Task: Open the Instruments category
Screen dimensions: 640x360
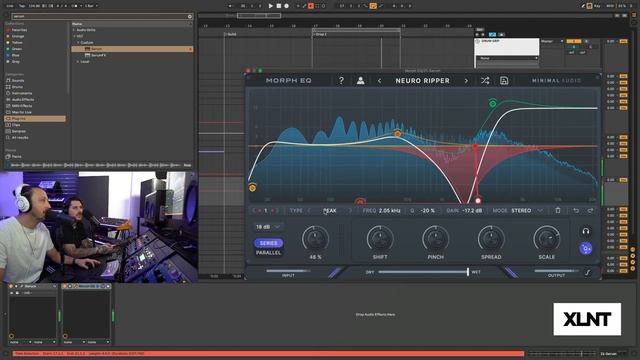Action: (x=22, y=93)
